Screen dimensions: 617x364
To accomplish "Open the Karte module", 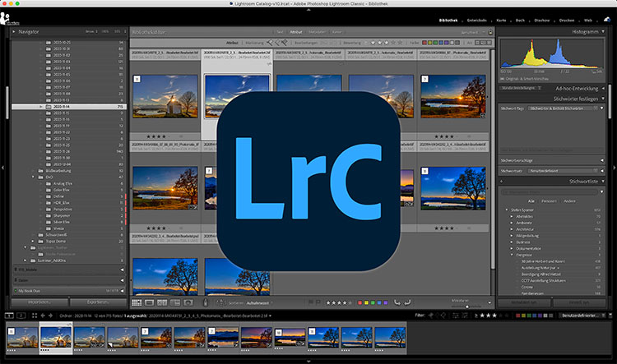I will pyautogui.click(x=501, y=21).
